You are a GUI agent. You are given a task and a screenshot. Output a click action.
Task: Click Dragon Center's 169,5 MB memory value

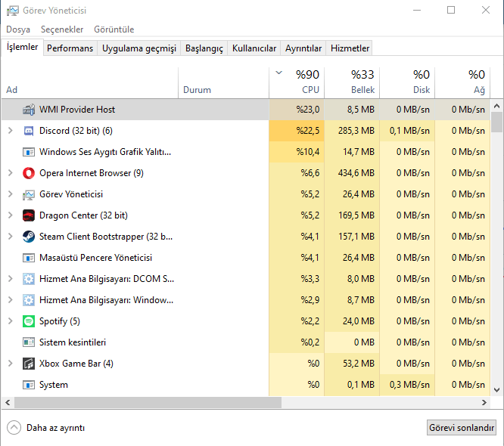[356, 215]
